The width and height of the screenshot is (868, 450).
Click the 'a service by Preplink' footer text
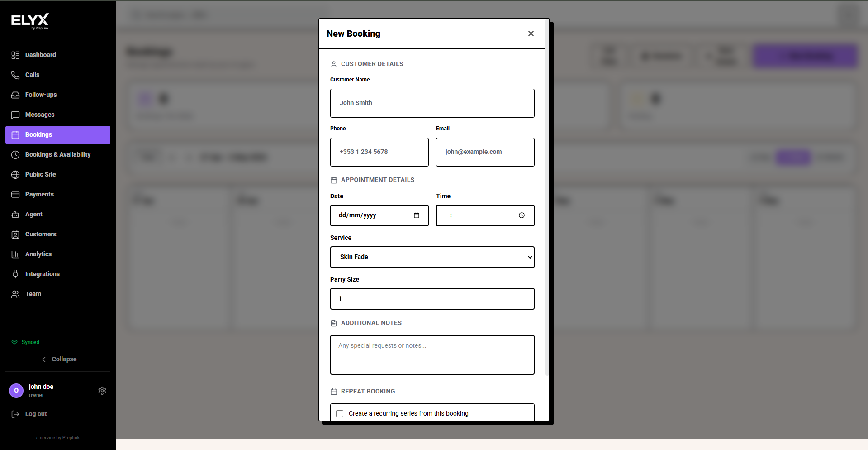click(58, 438)
